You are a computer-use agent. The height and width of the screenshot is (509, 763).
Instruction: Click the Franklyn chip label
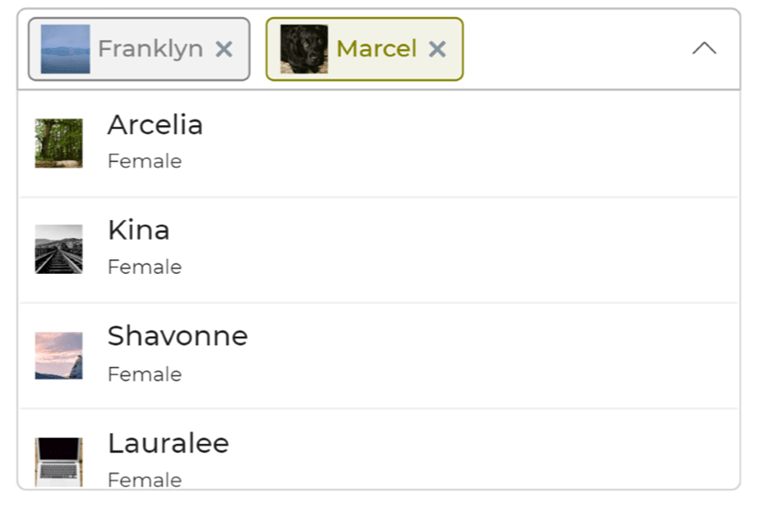[x=150, y=49]
